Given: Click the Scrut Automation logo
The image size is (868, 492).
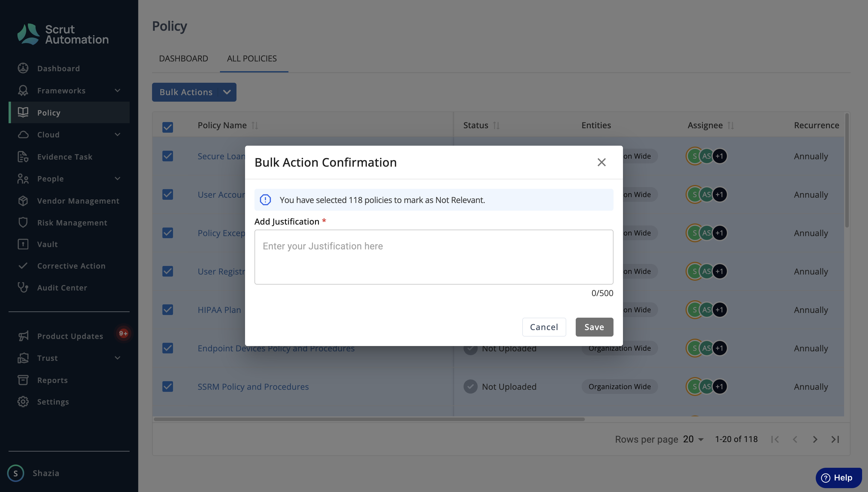Looking at the screenshot, I should (63, 34).
